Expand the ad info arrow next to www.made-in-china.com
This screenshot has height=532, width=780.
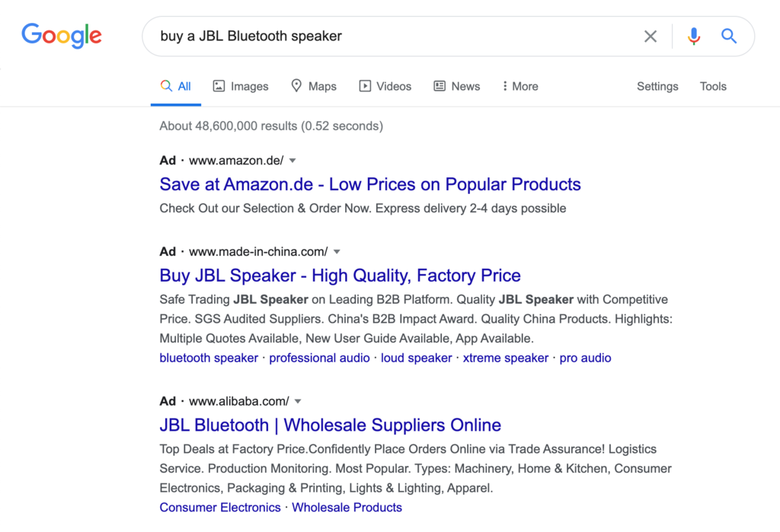337,251
